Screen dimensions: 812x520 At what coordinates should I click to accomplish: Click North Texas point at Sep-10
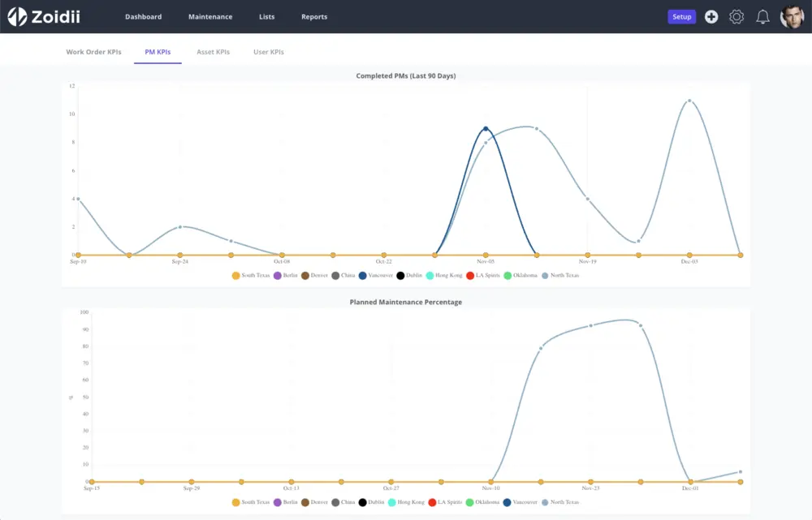[x=78, y=199]
